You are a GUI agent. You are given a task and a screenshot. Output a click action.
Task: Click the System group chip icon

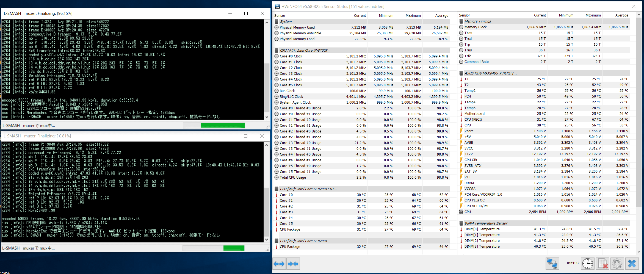click(x=277, y=21)
